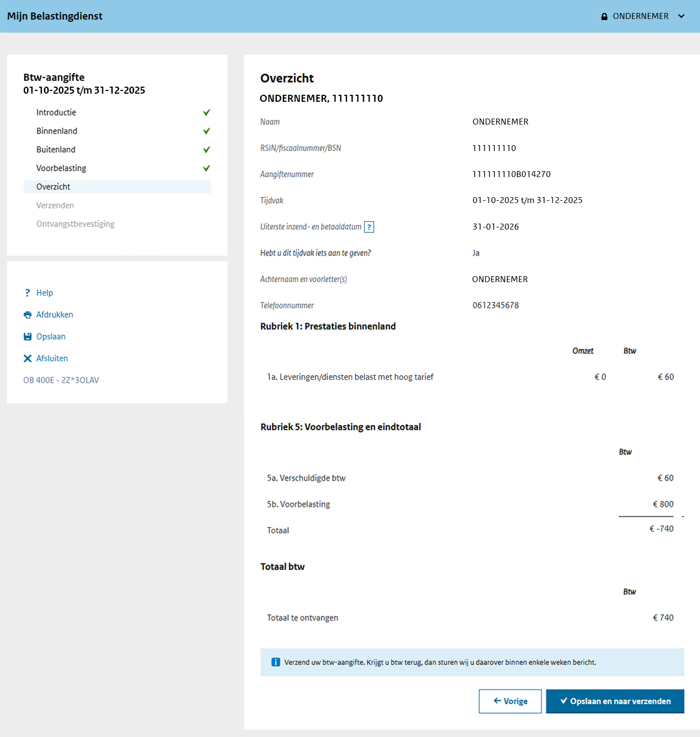Click the padlock icon beside ONDERNEMER
Image resolution: width=700 pixels, height=737 pixels.
click(x=604, y=17)
